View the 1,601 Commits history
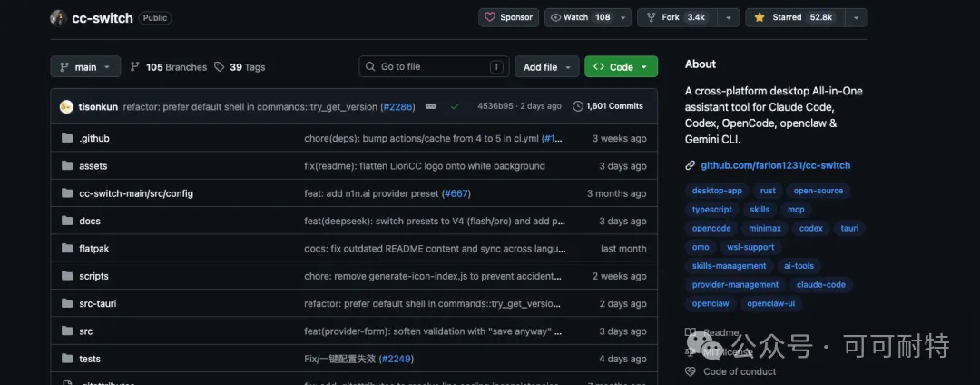 pos(607,106)
